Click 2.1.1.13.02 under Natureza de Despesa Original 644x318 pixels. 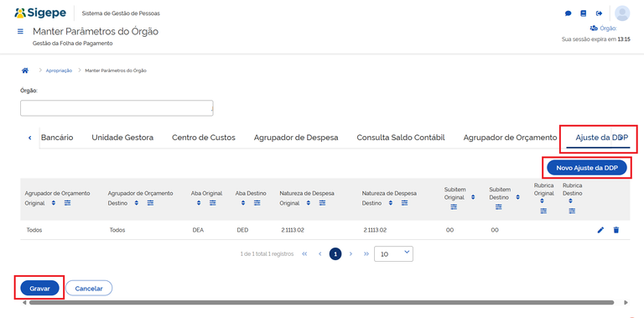(293, 230)
